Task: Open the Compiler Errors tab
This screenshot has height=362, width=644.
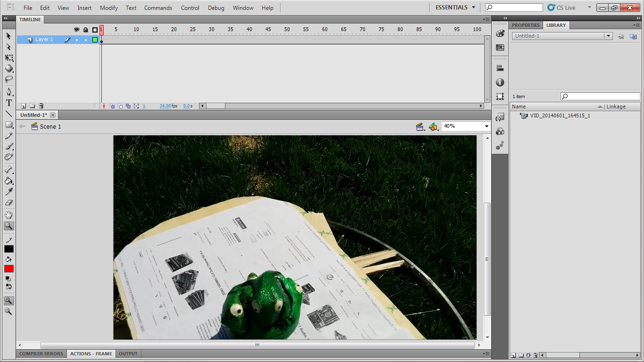Action: click(41, 354)
